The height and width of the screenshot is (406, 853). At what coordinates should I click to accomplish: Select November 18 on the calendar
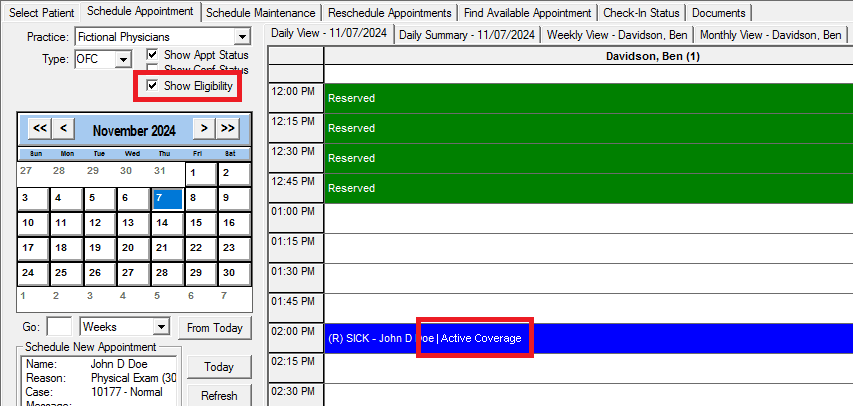pos(66,249)
